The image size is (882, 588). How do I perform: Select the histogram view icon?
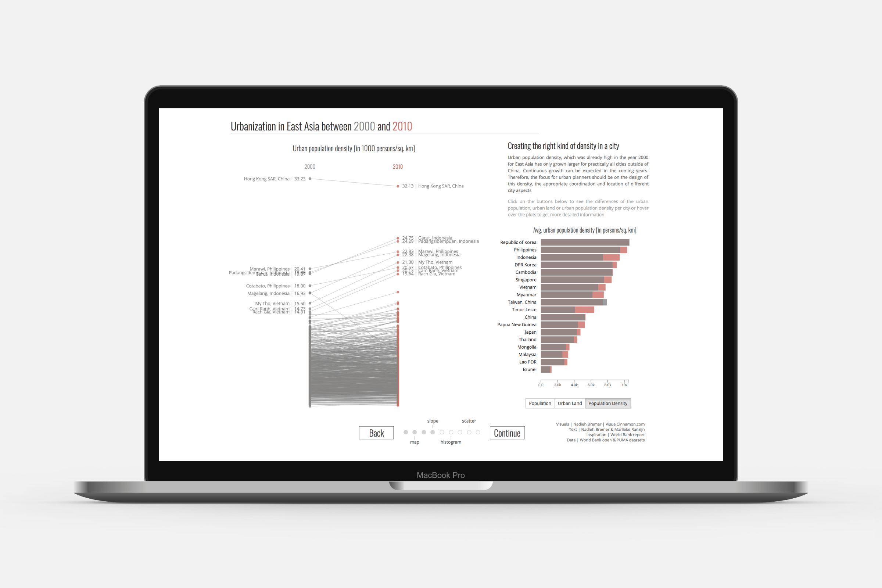tap(446, 432)
